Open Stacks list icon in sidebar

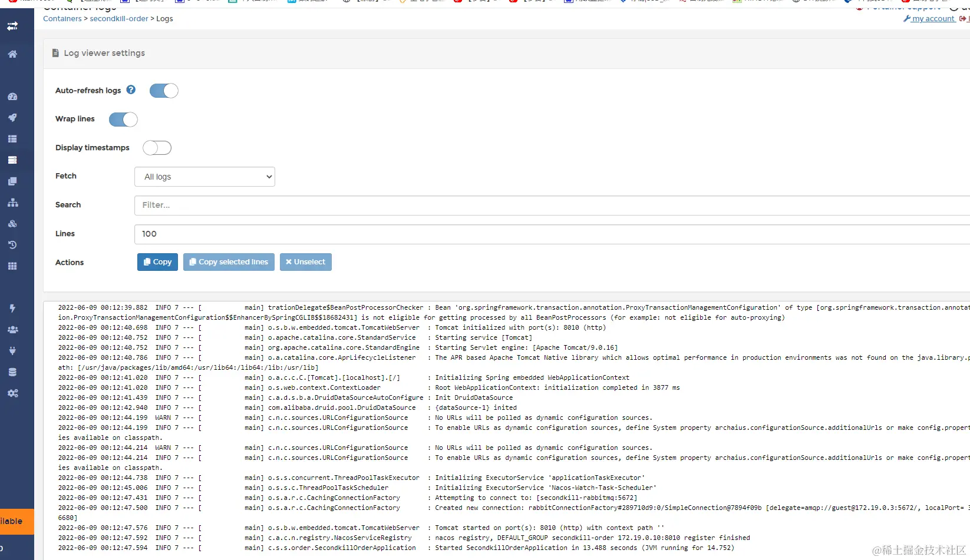click(x=12, y=139)
